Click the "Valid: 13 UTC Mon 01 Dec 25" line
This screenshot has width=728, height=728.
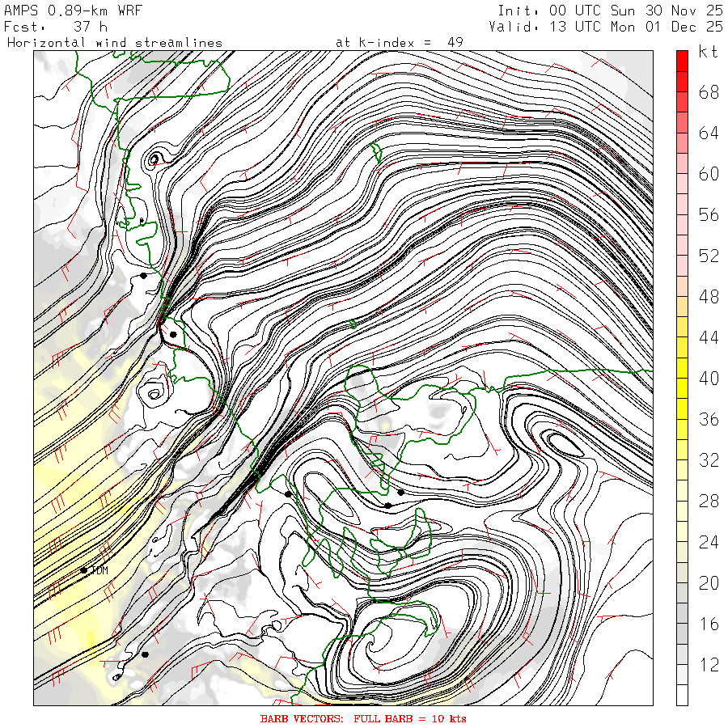coord(605,27)
